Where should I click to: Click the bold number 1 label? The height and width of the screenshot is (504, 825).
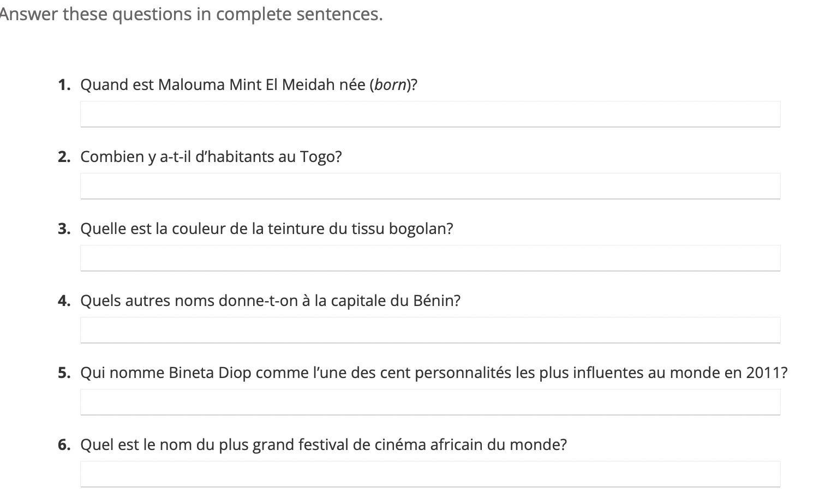coord(64,85)
